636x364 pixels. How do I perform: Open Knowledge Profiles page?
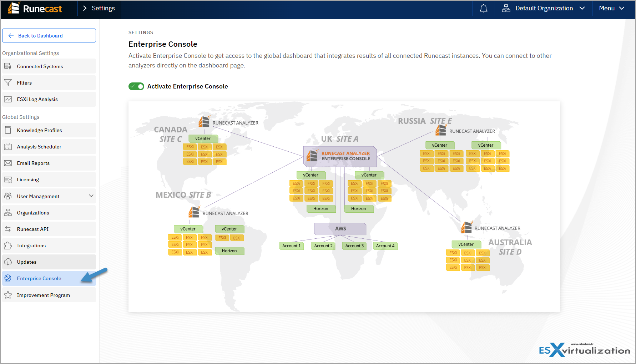tap(49, 130)
